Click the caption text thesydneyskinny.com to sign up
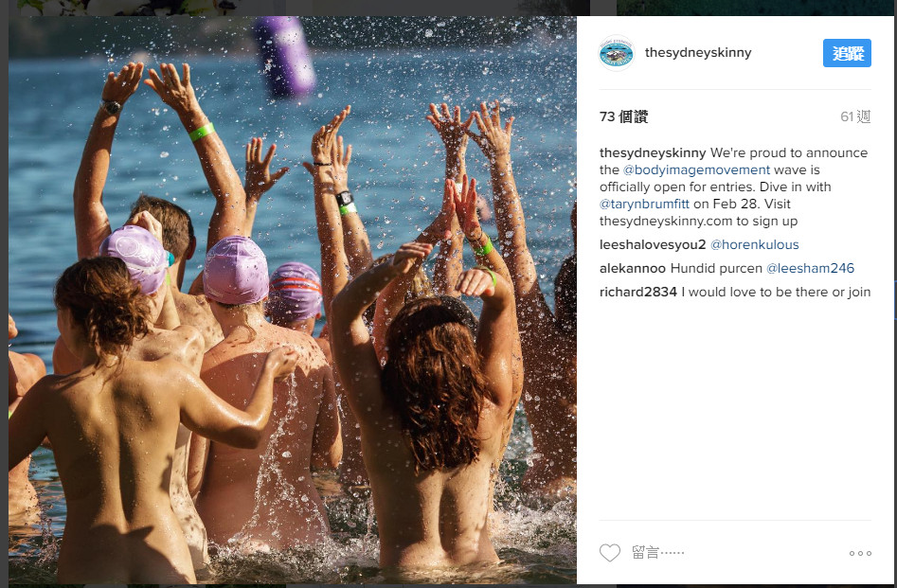 tap(698, 221)
